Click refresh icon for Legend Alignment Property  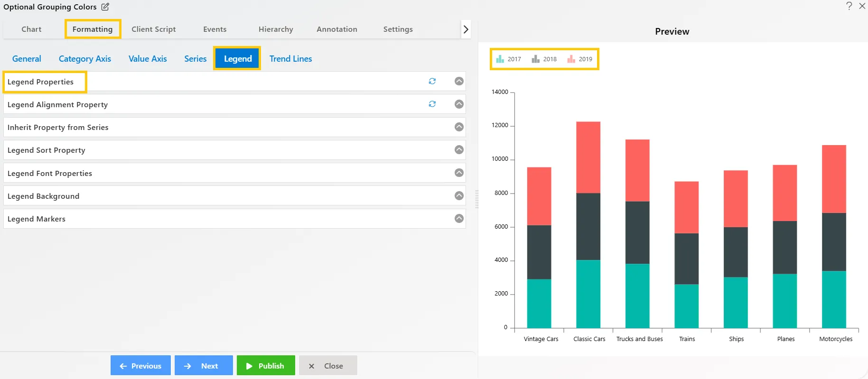pos(432,104)
